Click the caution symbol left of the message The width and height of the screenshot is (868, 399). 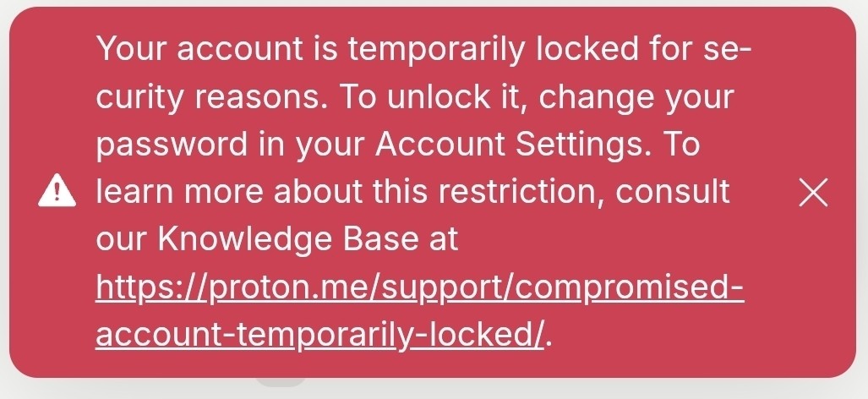(57, 191)
